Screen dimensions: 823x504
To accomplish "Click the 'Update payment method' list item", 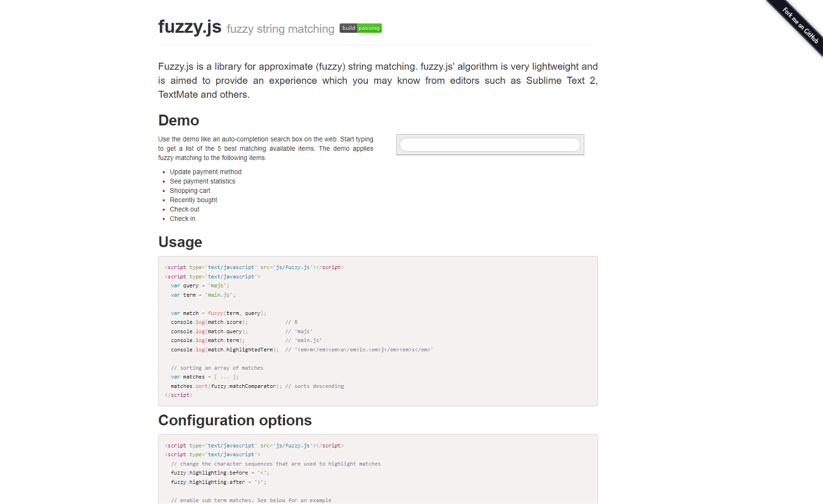I will click(x=206, y=172).
